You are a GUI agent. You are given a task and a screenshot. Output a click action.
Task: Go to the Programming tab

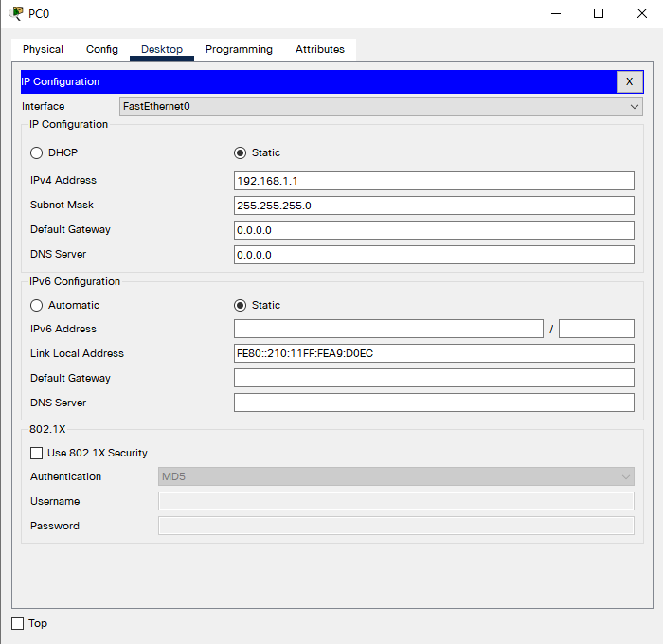[239, 49]
